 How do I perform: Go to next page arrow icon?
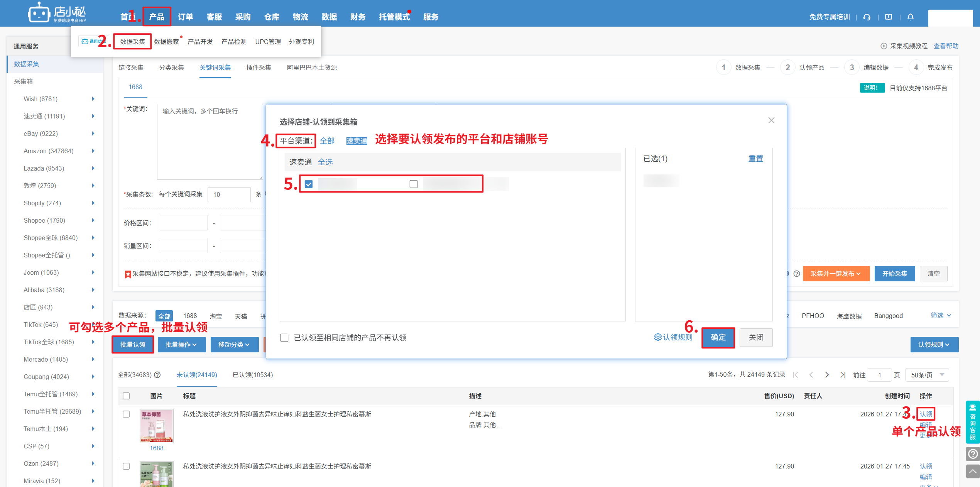point(827,375)
